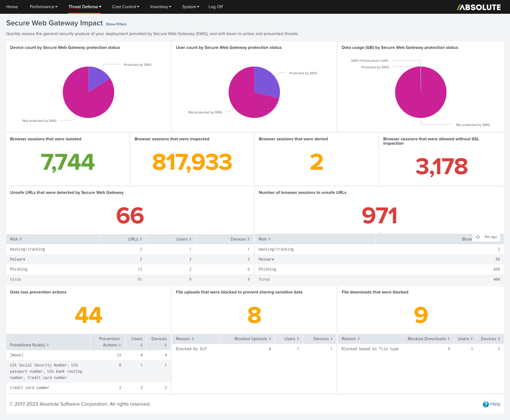Click Phishing sessions value 499
The image size is (510, 420).
pos(497,269)
